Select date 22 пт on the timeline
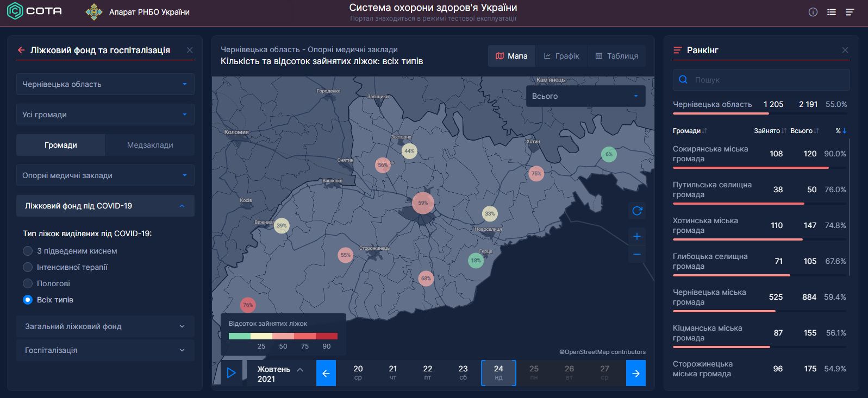Screen dimensions: 868x398 [x=428, y=372]
